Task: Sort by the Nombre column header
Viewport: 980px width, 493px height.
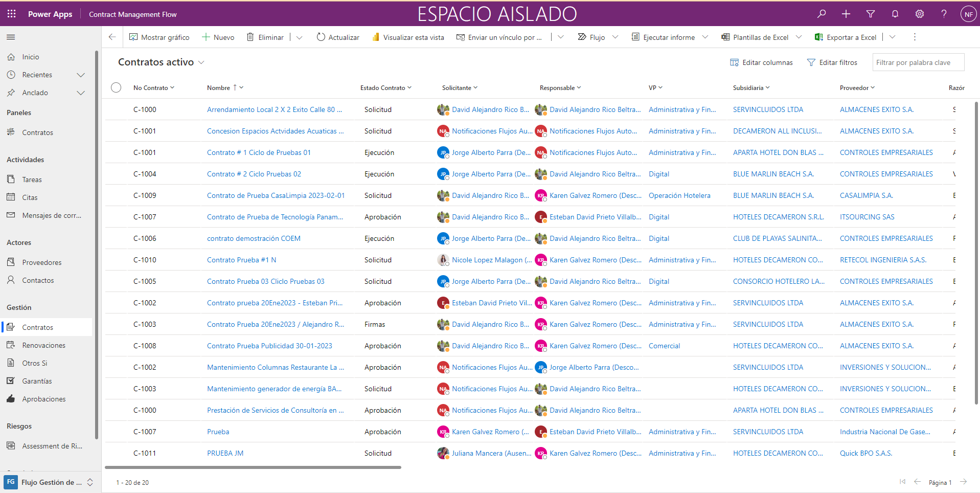Action: click(225, 88)
